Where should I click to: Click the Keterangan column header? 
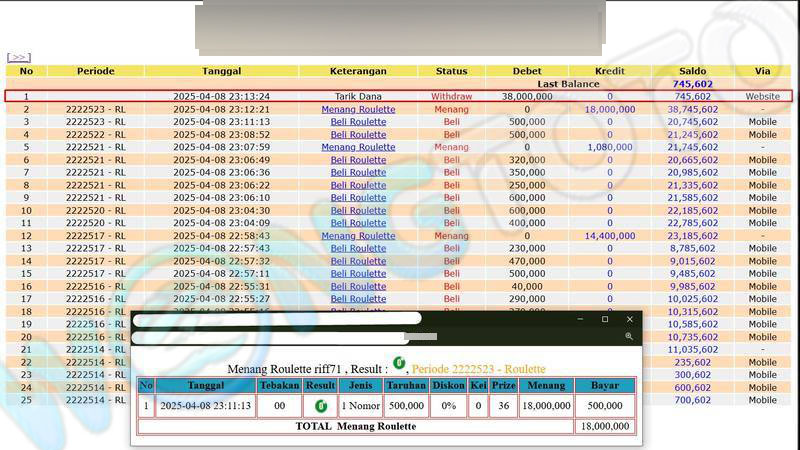[358, 71]
